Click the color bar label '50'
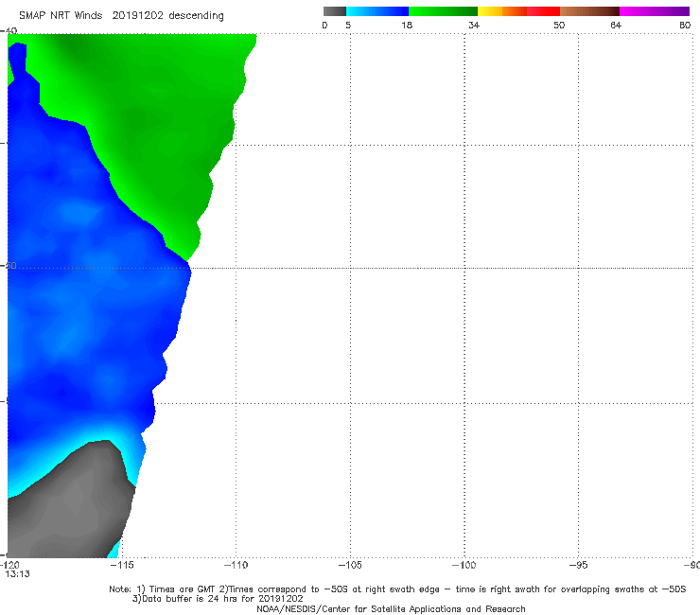Image resolution: width=700 pixels, height=615 pixels. [x=559, y=26]
